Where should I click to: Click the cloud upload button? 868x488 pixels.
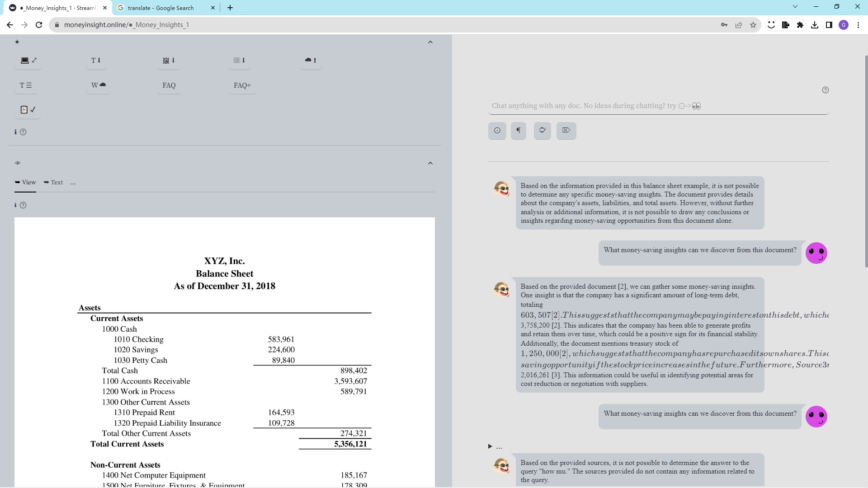point(311,60)
